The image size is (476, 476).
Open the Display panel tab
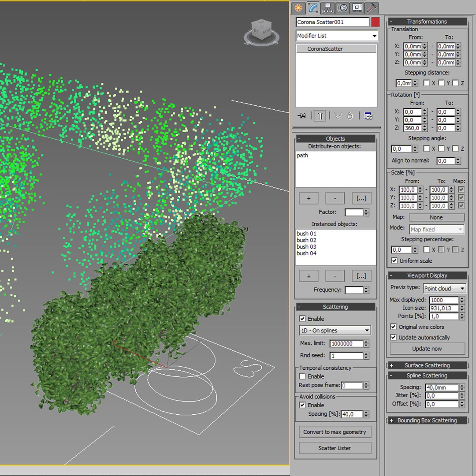[357, 7]
